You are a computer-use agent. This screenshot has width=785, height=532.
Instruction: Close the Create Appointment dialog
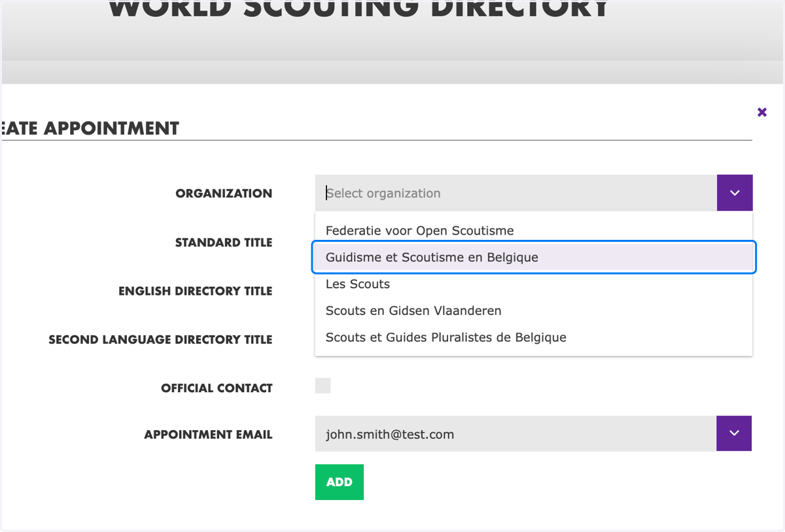(x=762, y=112)
